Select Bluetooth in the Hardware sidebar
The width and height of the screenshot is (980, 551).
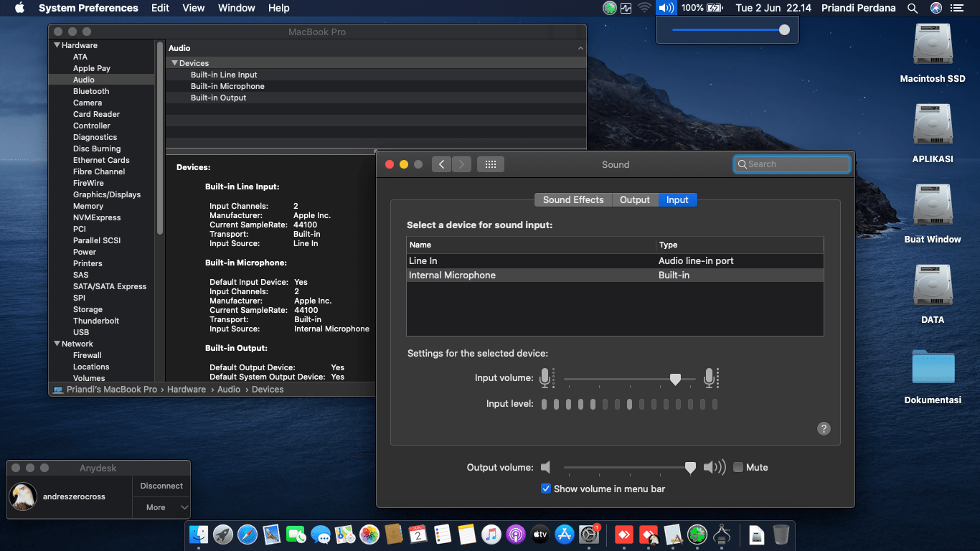tap(91, 91)
